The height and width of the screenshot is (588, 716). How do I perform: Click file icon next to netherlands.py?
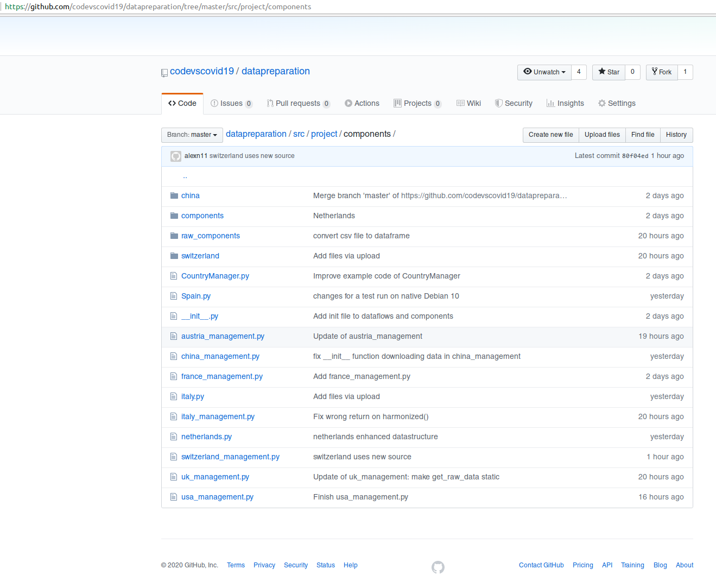[x=174, y=437]
